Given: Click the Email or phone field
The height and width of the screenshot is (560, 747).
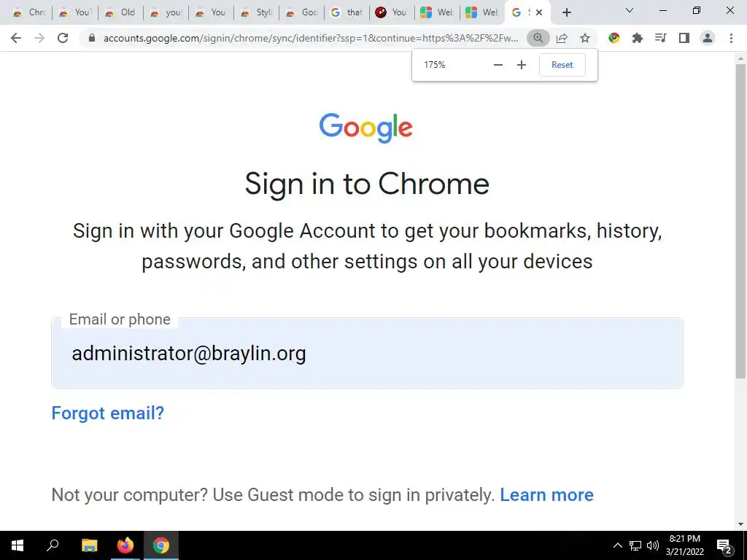Looking at the screenshot, I should (367, 353).
